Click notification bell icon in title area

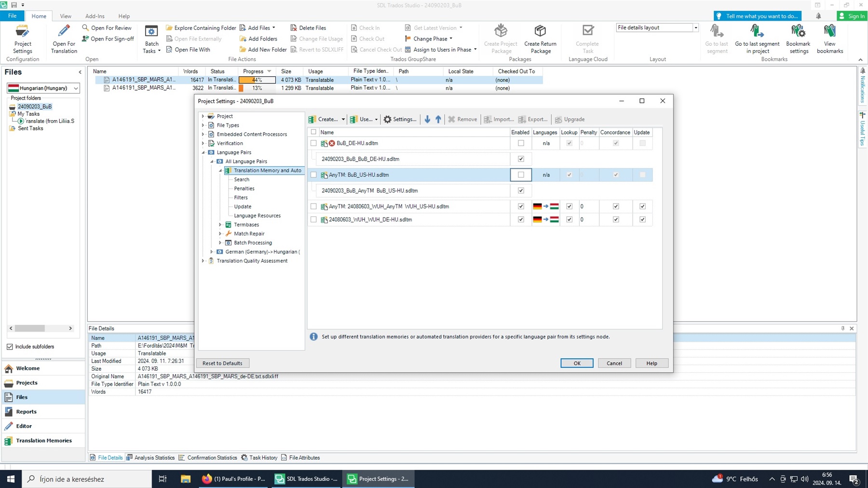(x=818, y=16)
